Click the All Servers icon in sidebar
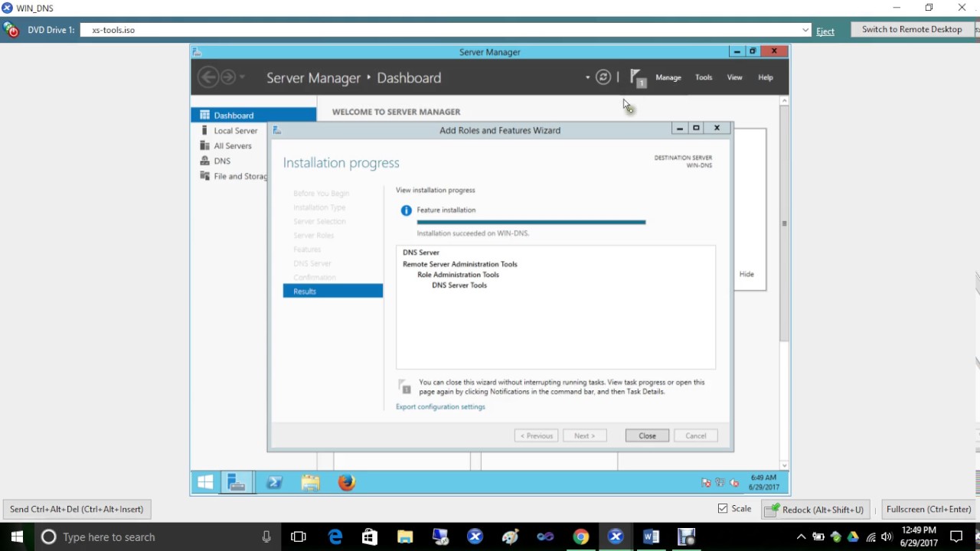Screen dimensions: 980x551 tap(204, 145)
